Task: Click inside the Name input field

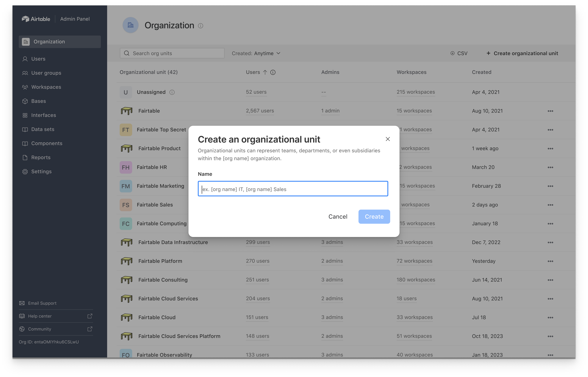Action: tap(293, 189)
